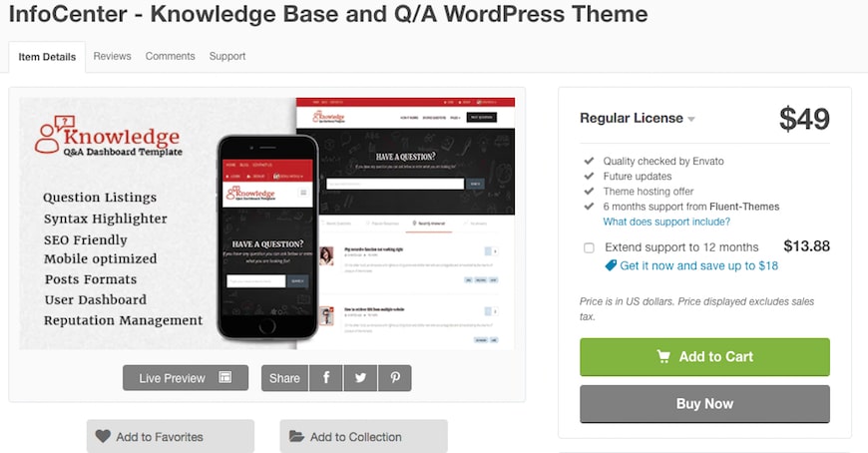This screenshot has width=868, height=453.
Task: Open the Comments tab
Action: (x=170, y=56)
